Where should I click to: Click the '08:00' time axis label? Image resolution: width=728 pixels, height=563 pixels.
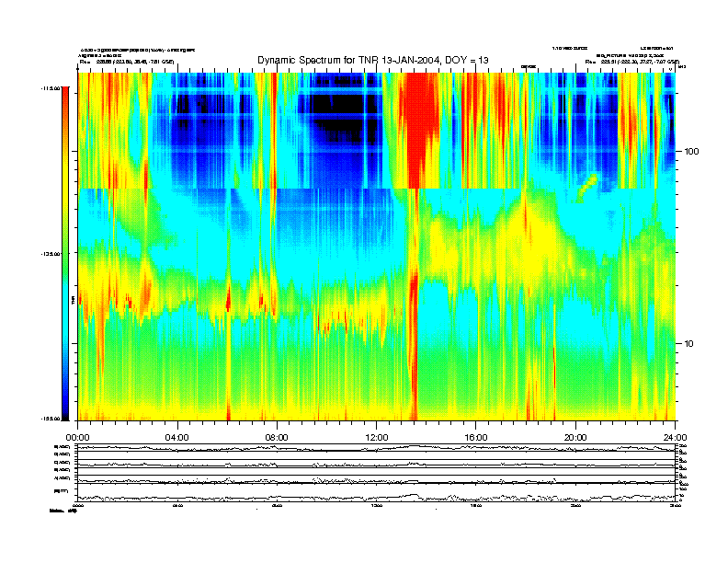click(x=278, y=438)
